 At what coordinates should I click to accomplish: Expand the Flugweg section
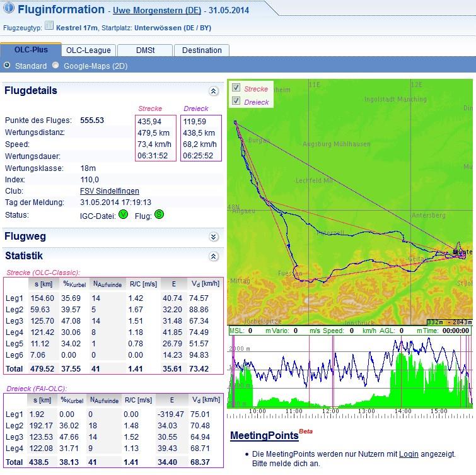pos(214,237)
